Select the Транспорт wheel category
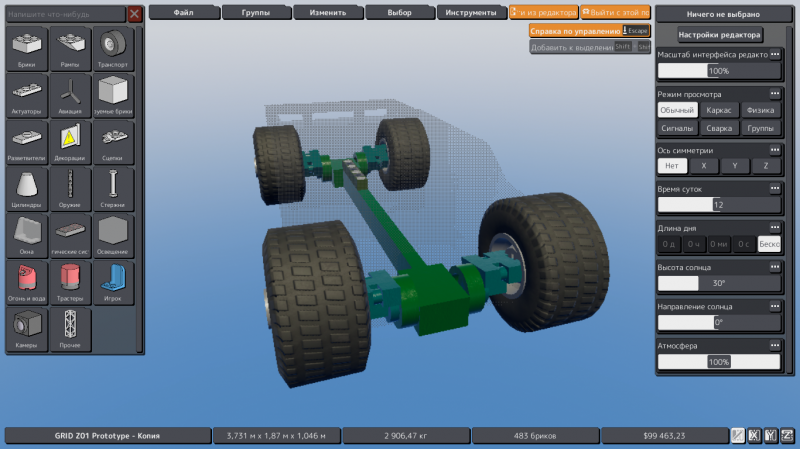 click(113, 49)
